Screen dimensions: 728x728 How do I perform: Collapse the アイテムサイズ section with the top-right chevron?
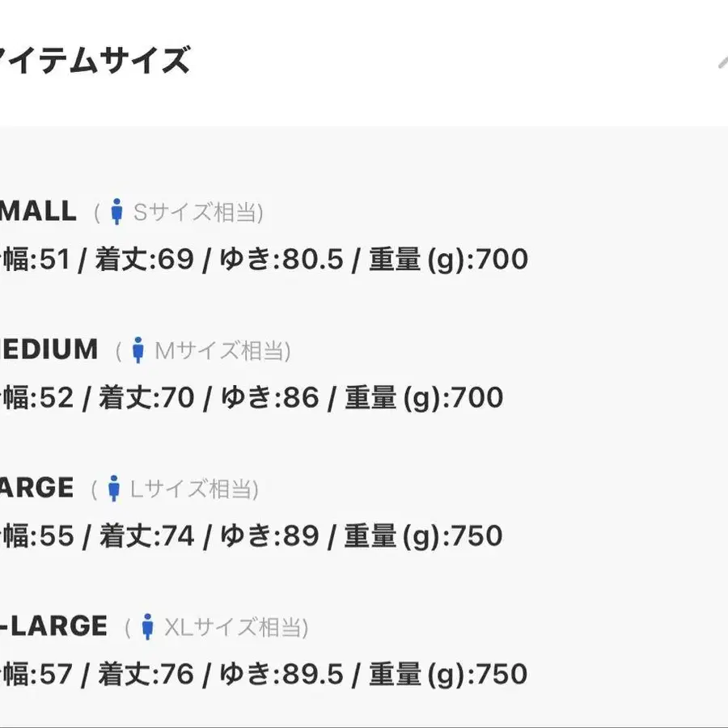coord(722,62)
